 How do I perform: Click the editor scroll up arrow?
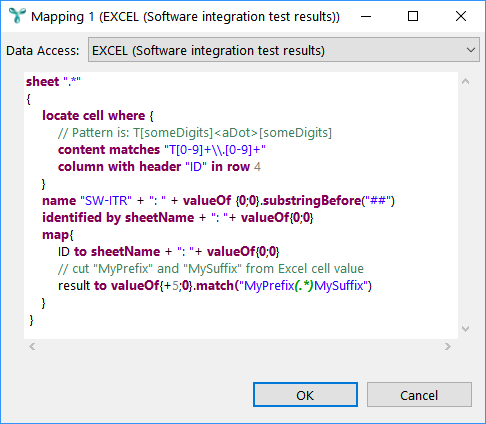click(x=465, y=81)
